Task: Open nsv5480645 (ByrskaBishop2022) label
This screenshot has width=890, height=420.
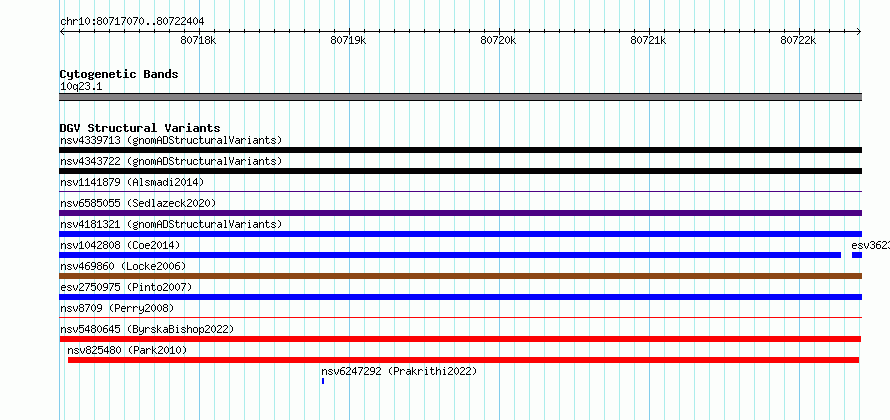Action: coord(147,329)
